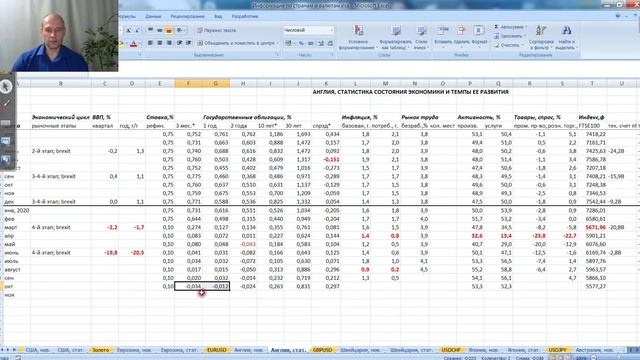The height and width of the screenshot is (360, 640).
Task: Apply comma thousands separator format
Action: [311, 43]
